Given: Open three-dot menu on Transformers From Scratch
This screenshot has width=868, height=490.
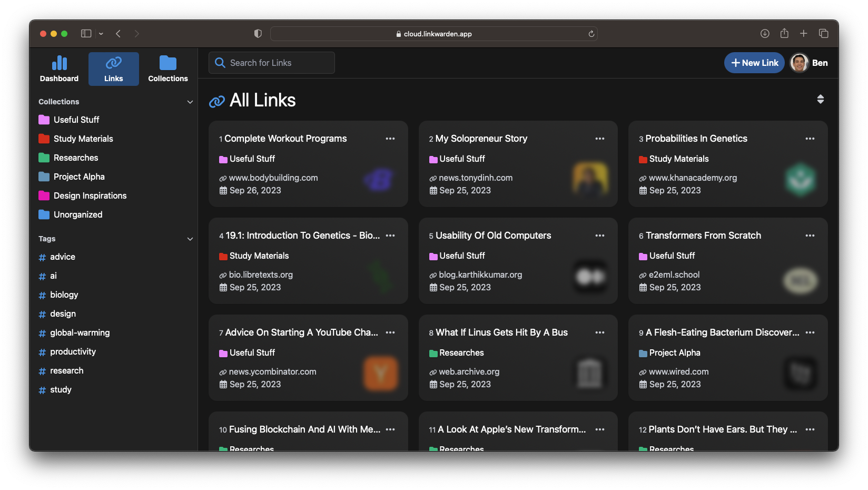Looking at the screenshot, I should [x=810, y=236].
